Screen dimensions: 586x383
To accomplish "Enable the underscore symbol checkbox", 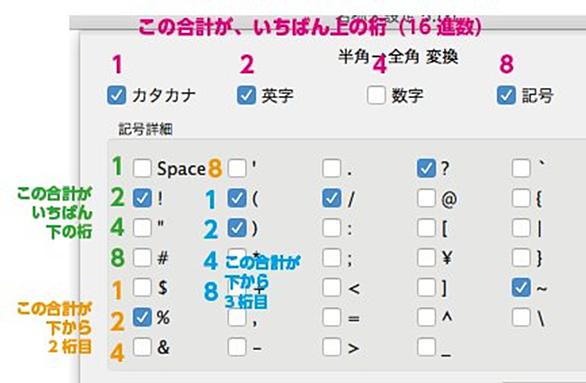I will pos(426,348).
